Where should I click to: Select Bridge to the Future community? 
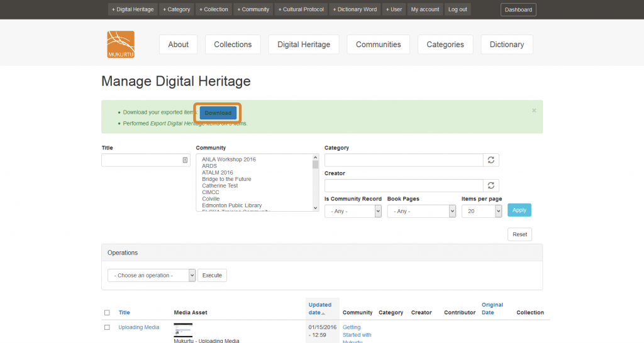click(226, 179)
